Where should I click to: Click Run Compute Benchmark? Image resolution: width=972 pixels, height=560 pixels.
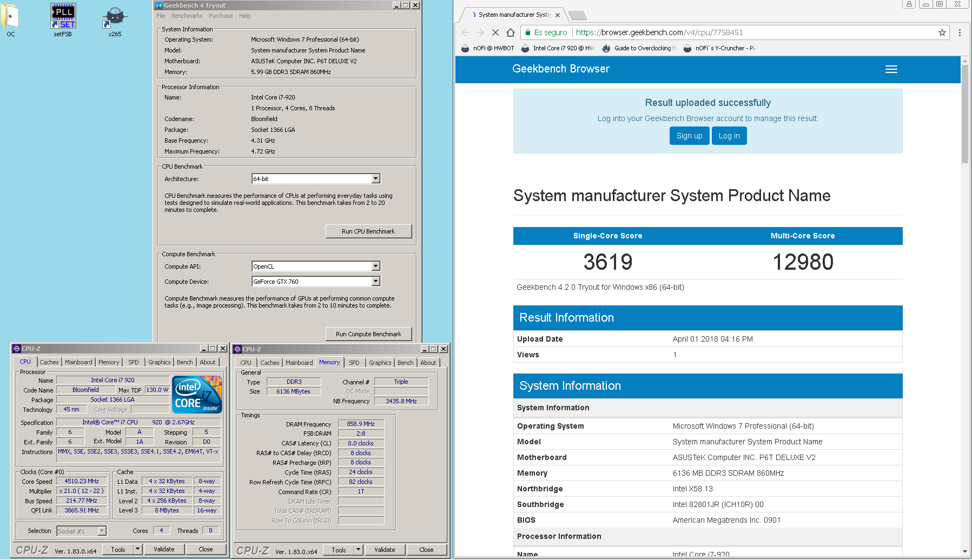368,334
